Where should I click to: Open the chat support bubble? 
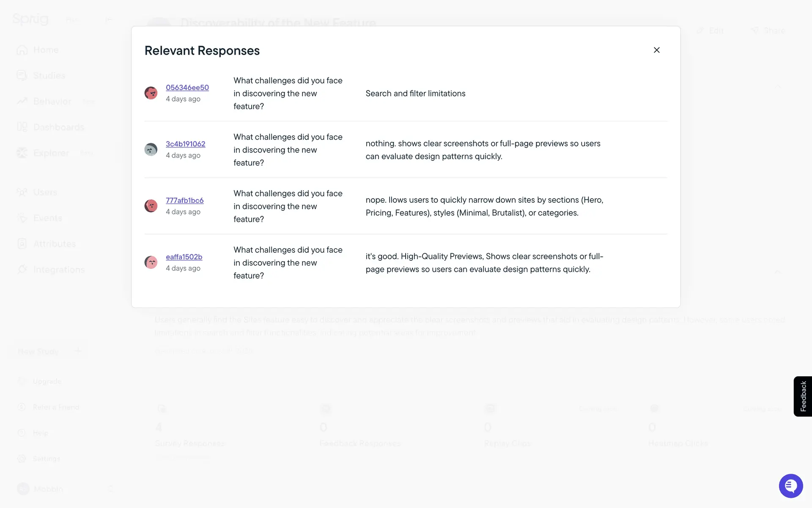coord(790,486)
